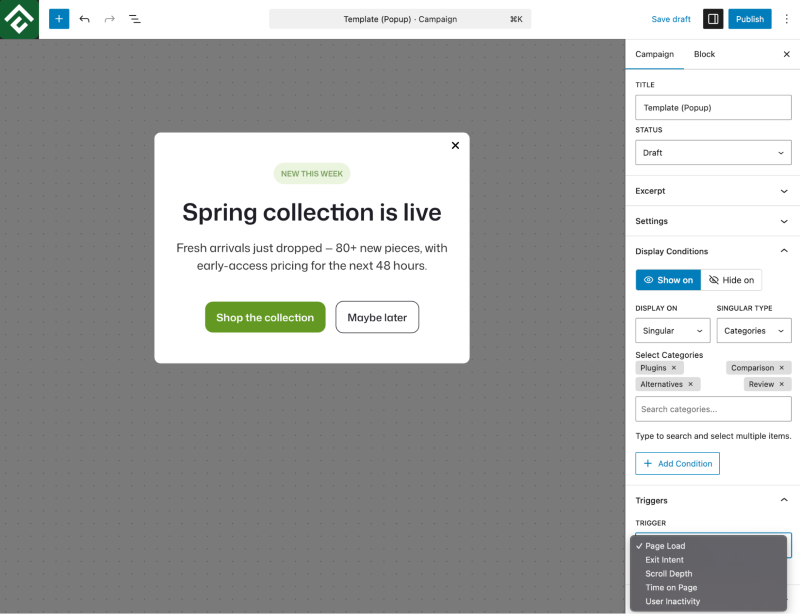Viewport: 800px width, 614px height.
Task: Select the Hide on toggle
Action: coord(731,280)
